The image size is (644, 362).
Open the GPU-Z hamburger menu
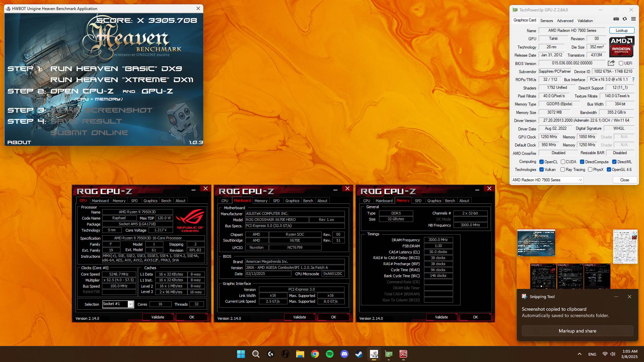coord(633,19)
